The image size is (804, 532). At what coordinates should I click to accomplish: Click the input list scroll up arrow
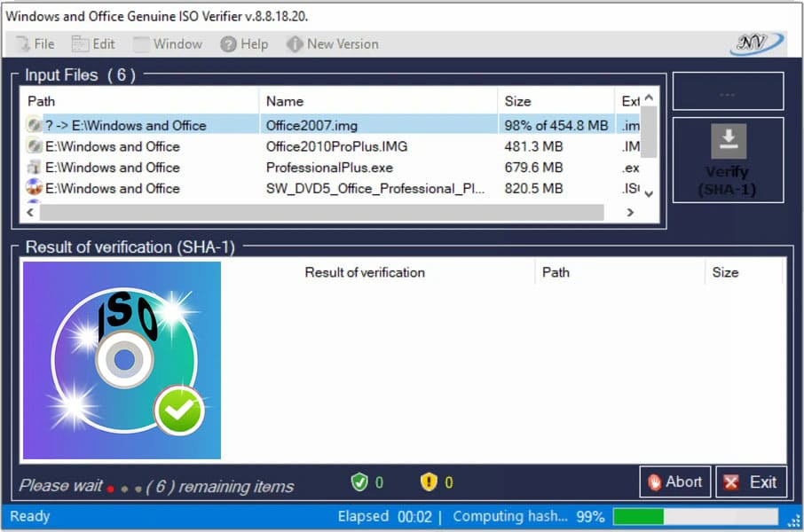(649, 98)
